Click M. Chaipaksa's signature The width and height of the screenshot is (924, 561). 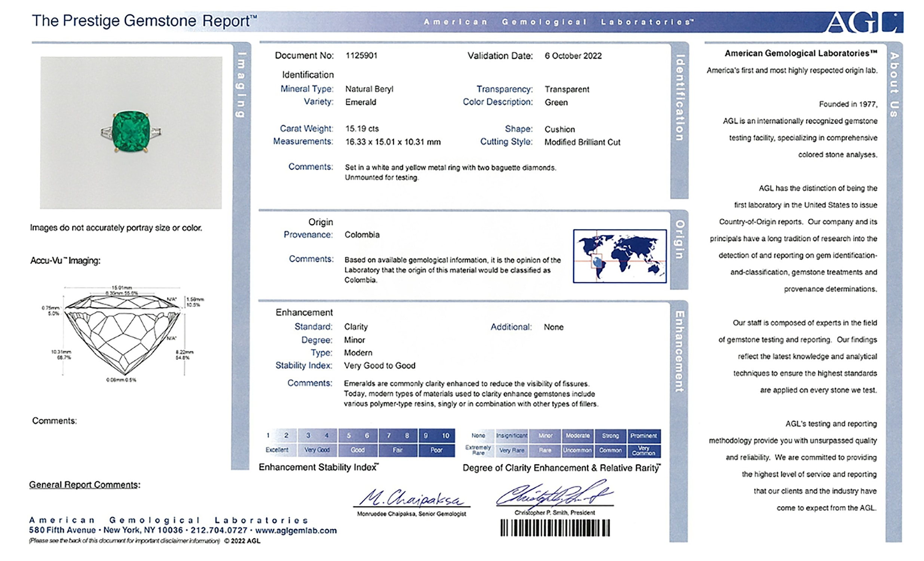tap(411, 498)
